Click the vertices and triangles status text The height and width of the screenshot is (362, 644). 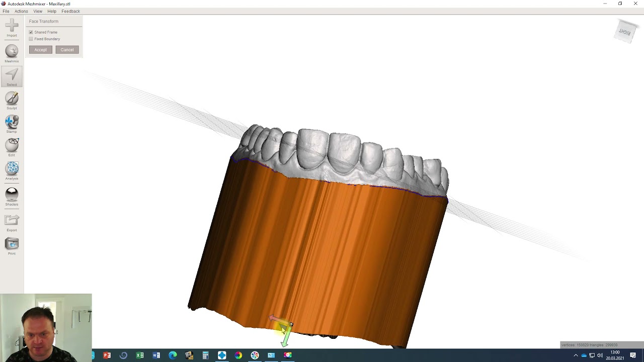coord(589,345)
